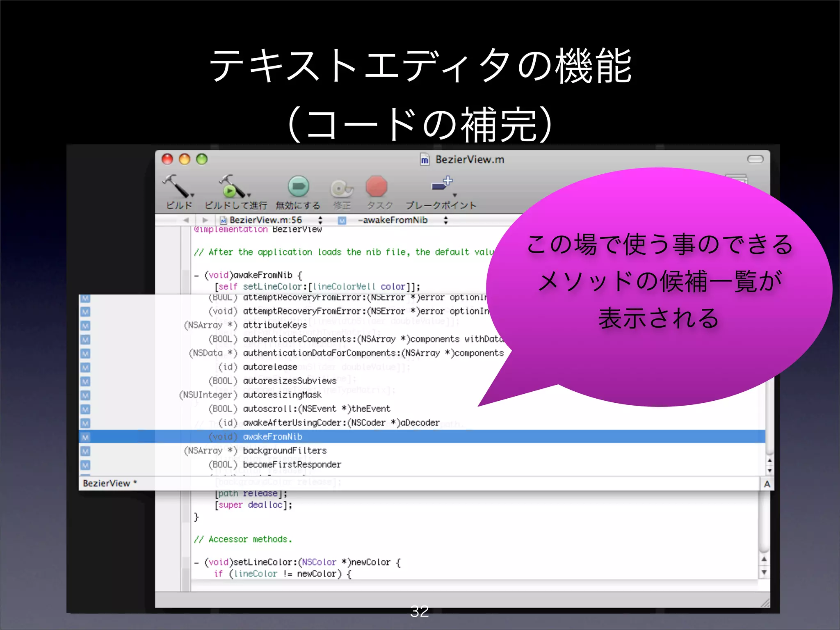Click the if (lineColor != newColor) line
Viewport: 840px width, 630px height.
click(283, 574)
